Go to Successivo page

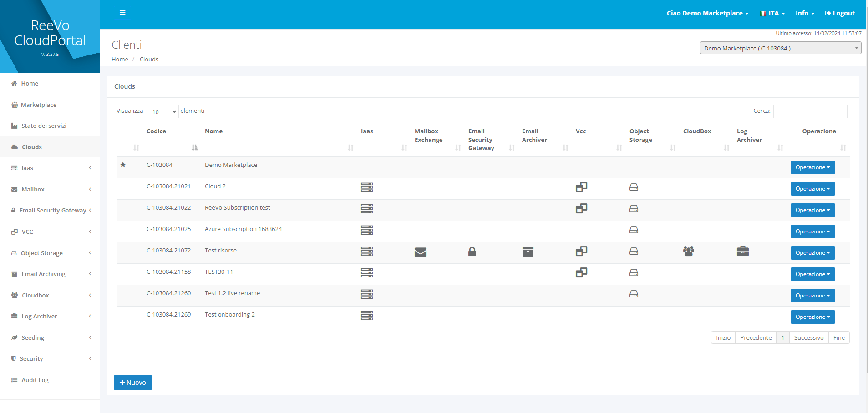(809, 337)
